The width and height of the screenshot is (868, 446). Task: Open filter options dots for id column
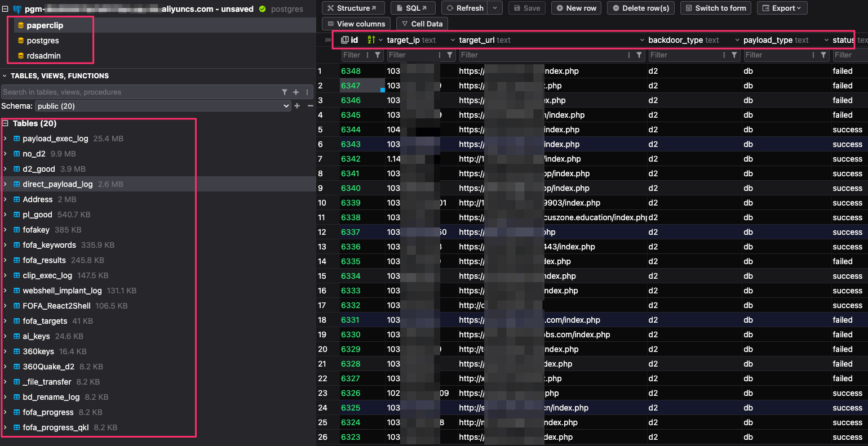point(367,55)
